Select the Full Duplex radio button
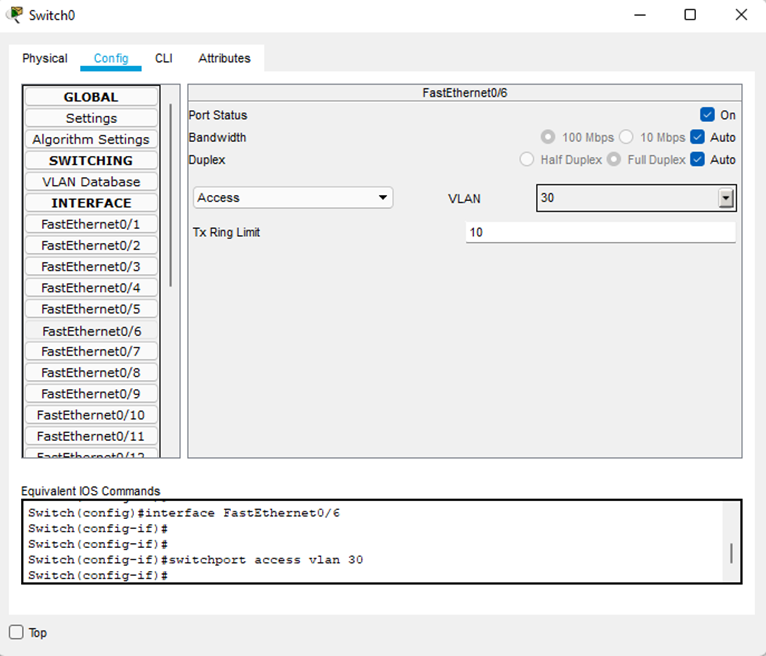This screenshot has width=766, height=656. (x=614, y=159)
